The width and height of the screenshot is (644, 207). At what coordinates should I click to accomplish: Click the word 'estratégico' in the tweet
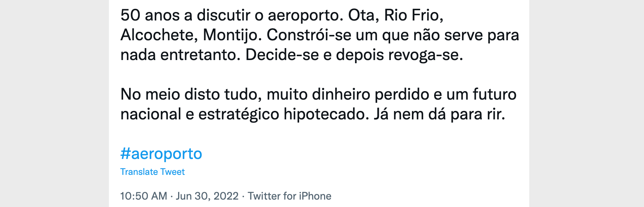click(x=239, y=115)
